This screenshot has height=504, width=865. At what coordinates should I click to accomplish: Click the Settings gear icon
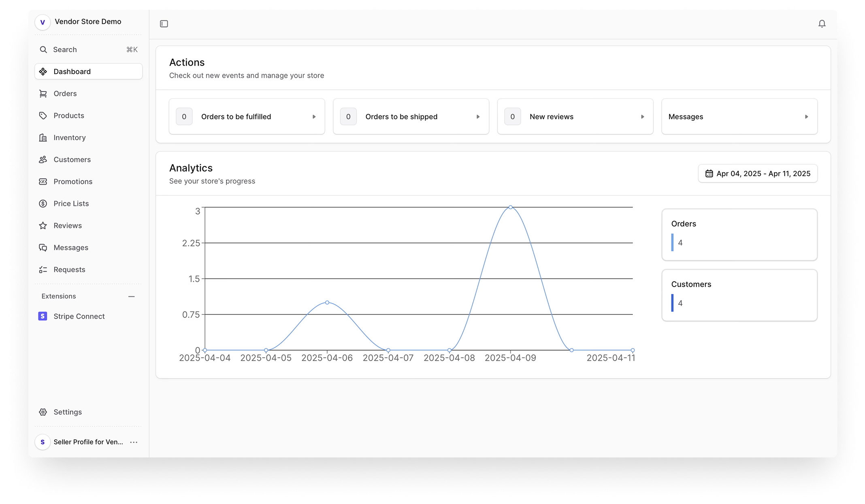(43, 412)
